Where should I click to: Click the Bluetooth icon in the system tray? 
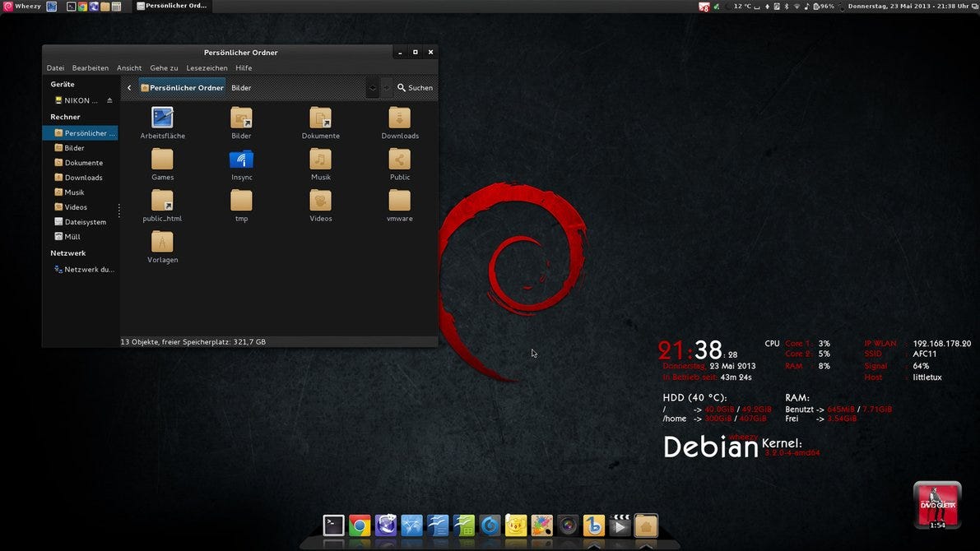pos(786,6)
